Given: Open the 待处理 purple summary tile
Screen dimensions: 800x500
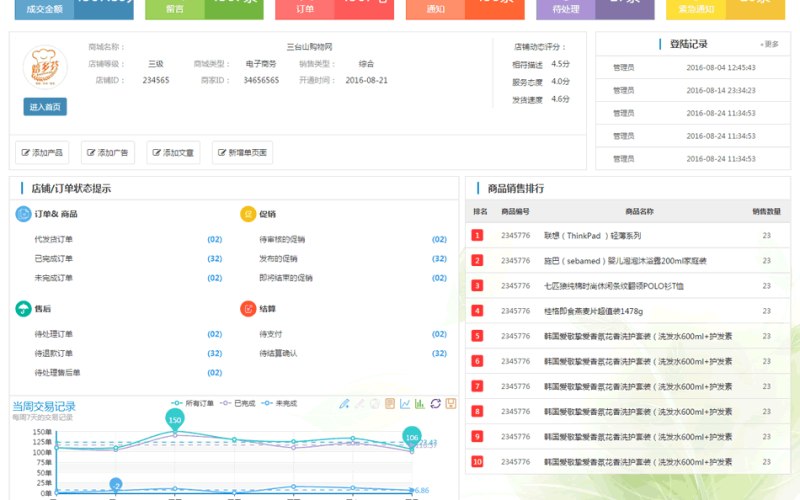Looking at the screenshot, I should (595, 9).
